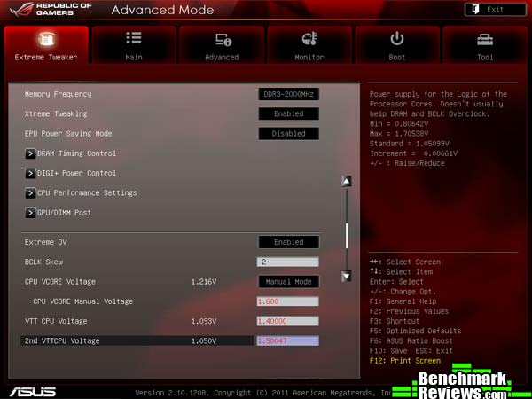
Task: Expand DRAM Timing Control submenu
Action: [76, 153]
